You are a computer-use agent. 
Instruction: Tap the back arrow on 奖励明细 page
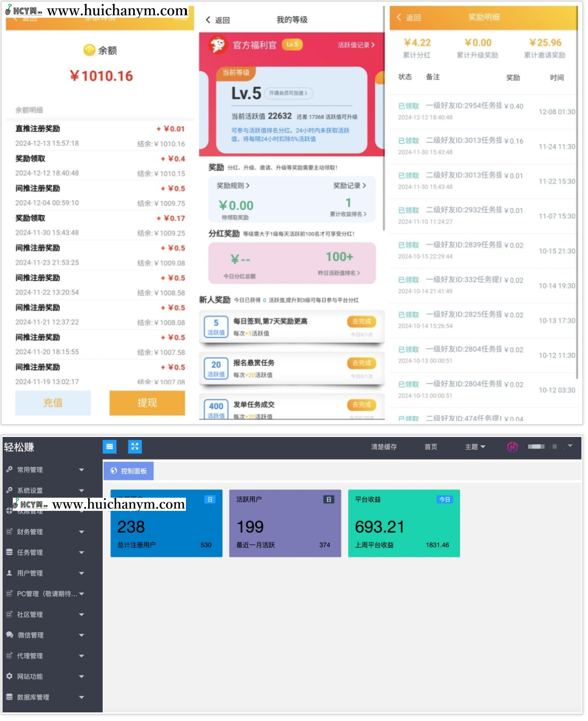399,17
